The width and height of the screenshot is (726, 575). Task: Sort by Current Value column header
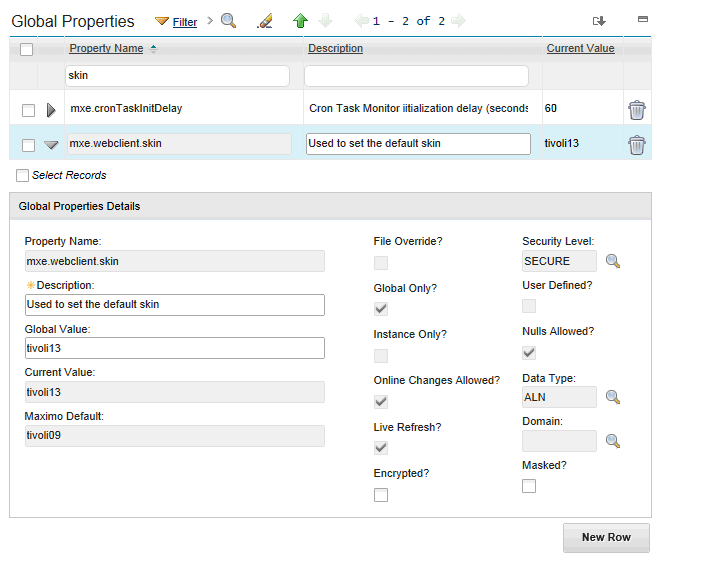point(580,48)
